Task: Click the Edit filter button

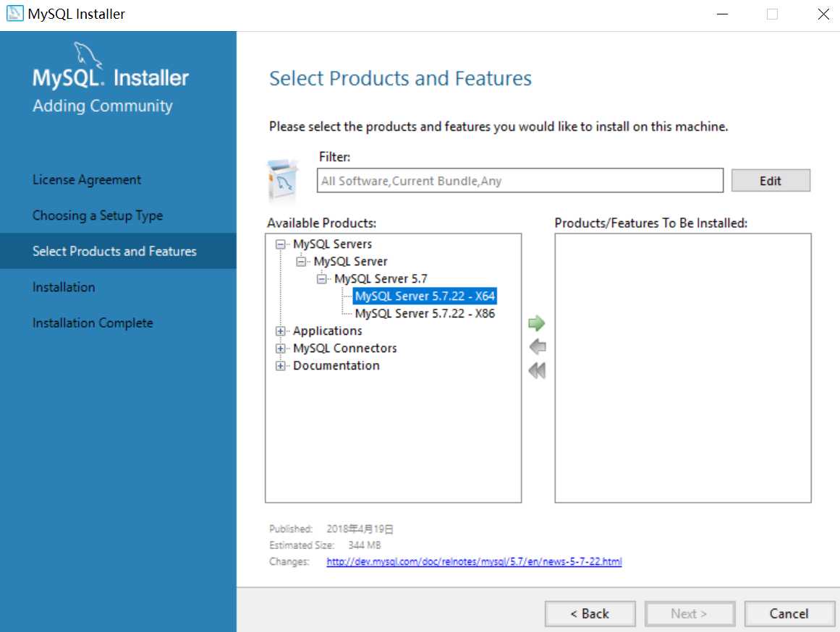Action: (771, 181)
